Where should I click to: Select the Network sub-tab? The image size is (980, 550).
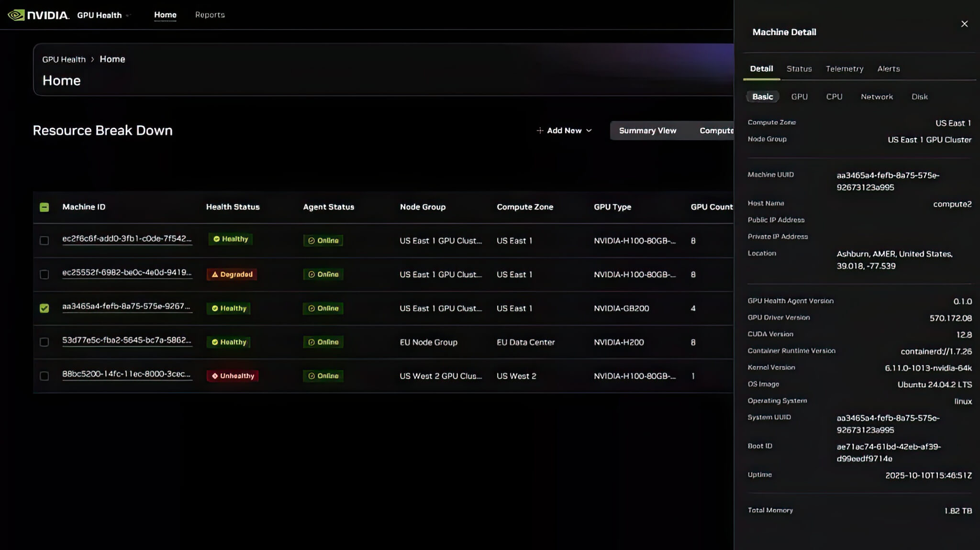(877, 97)
